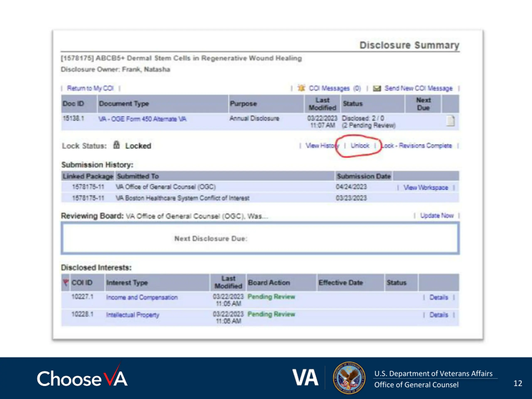
Task: Click the Doc ID column header
Action: tap(79, 104)
